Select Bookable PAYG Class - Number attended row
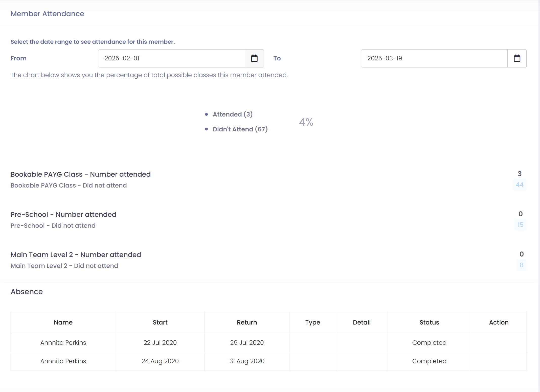540x392 pixels. coord(80,174)
